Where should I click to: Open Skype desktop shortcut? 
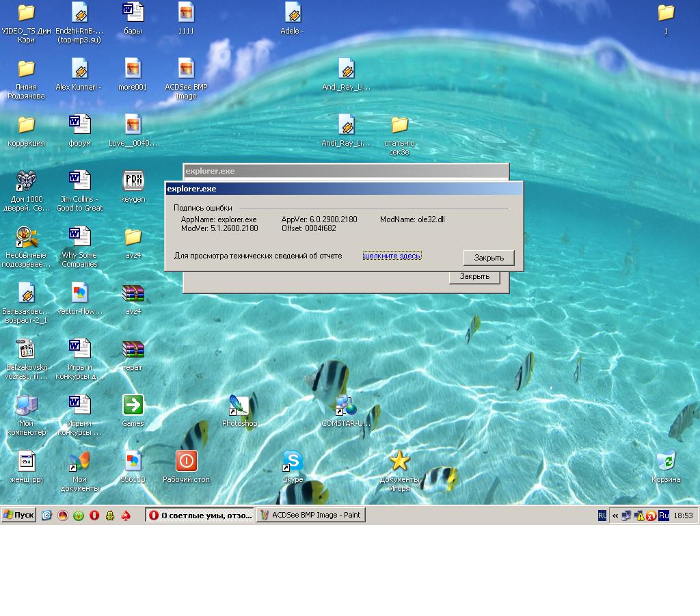293,461
